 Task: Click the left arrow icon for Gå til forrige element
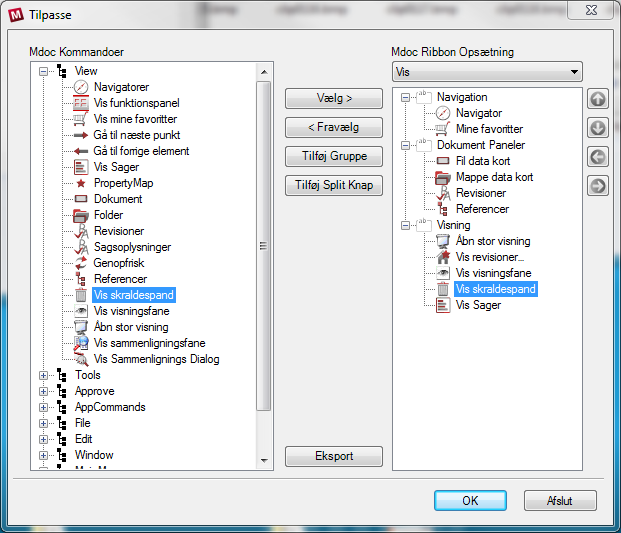(81, 151)
